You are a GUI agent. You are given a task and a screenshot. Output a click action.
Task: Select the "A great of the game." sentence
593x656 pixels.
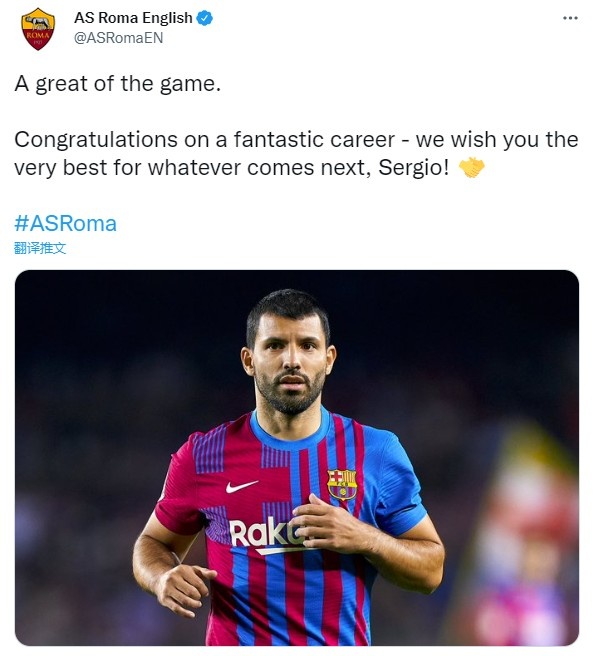pyautogui.click(x=118, y=84)
